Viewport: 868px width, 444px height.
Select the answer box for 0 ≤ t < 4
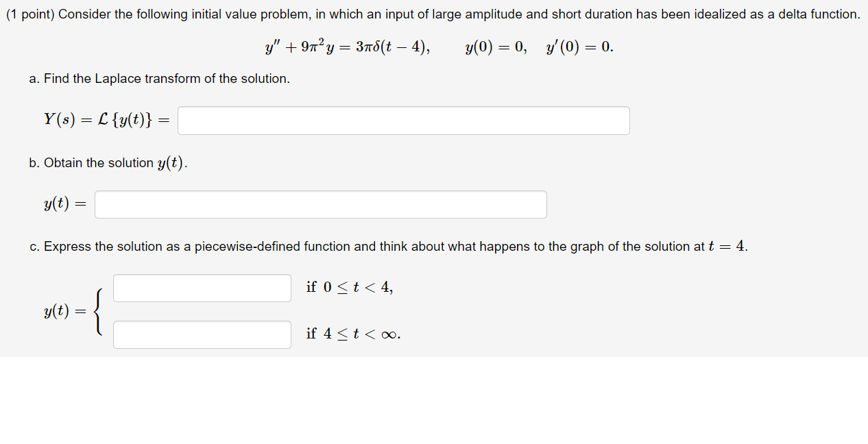202,288
